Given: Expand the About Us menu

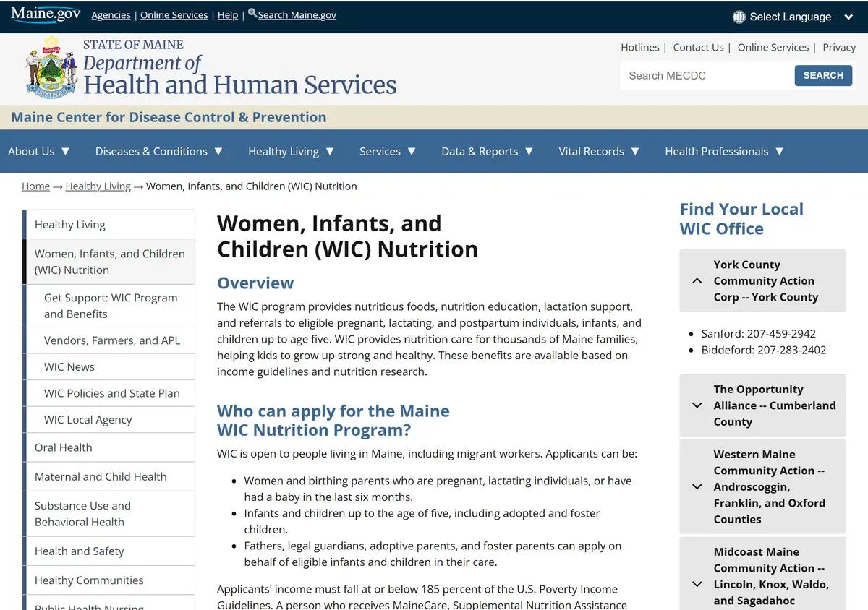Looking at the screenshot, I should pyautogui.click(x=39, y=151).
